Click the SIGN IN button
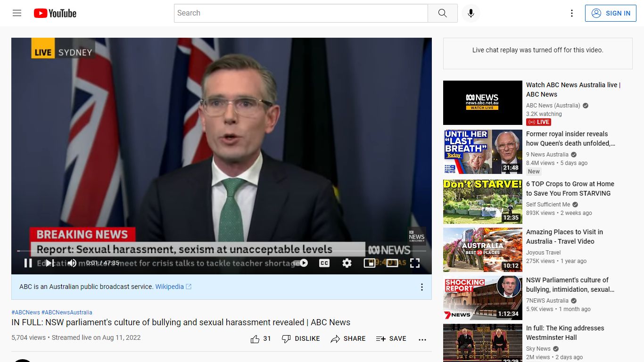The width and height of the screenshot is (644, 362). (x=611, y=13)
